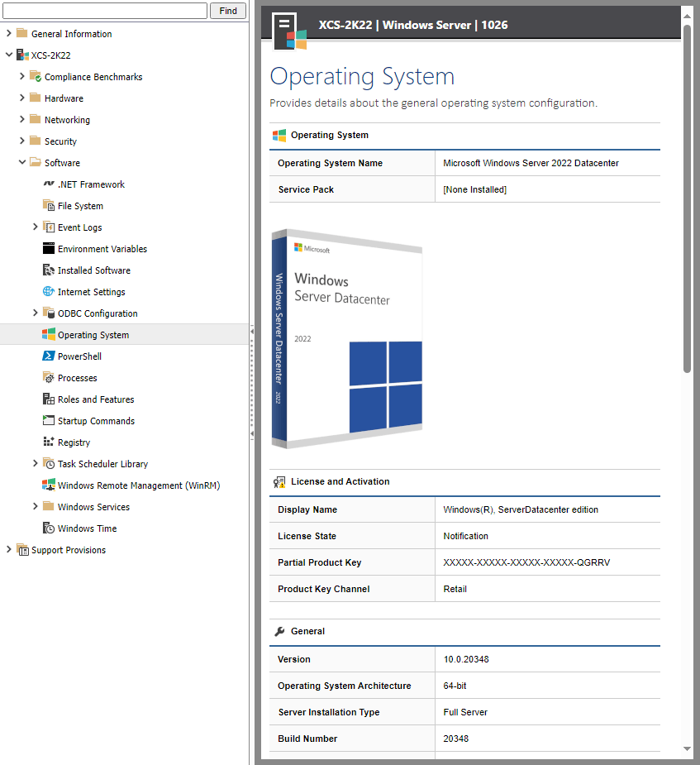The image size is (700, 765).
Task: Click the File System icon
Action: [x=49, y=205]
